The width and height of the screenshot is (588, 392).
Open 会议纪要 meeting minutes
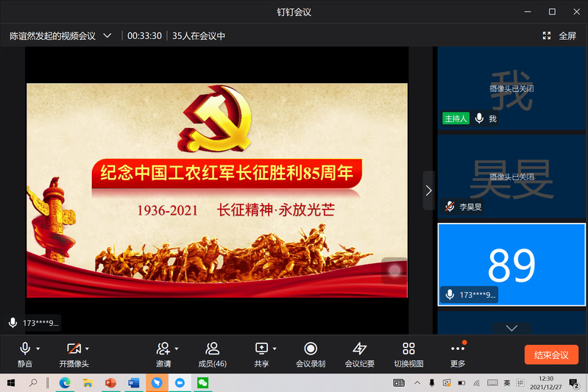360,354
